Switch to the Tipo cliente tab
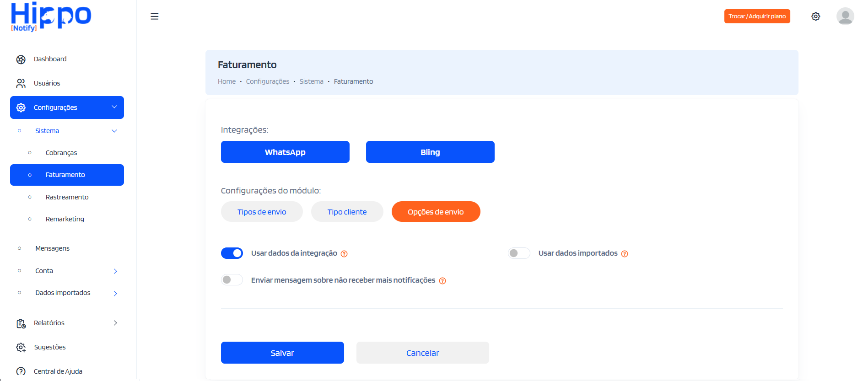The width and height of the screenshot is (868, 381). pos(347,212)
